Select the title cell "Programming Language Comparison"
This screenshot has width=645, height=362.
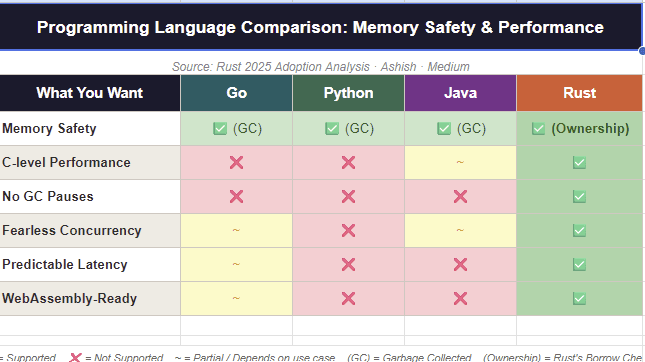click(x=320, y=27)
